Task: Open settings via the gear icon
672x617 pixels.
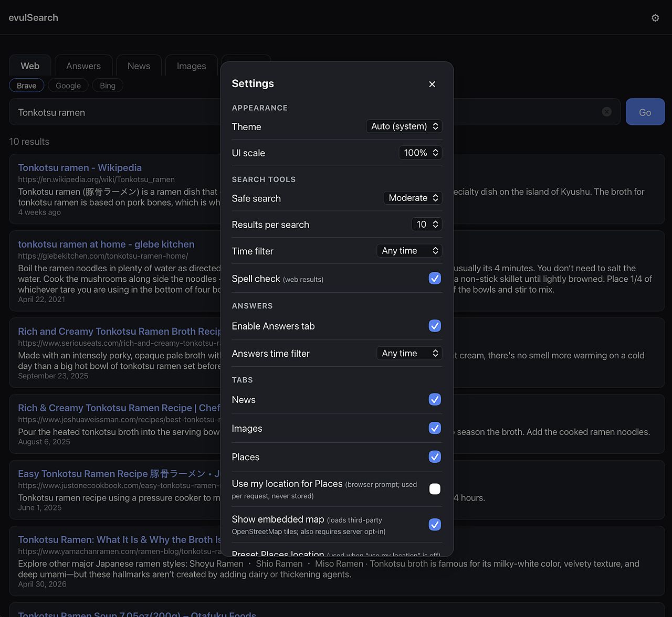Action: (x=655, y=18)
